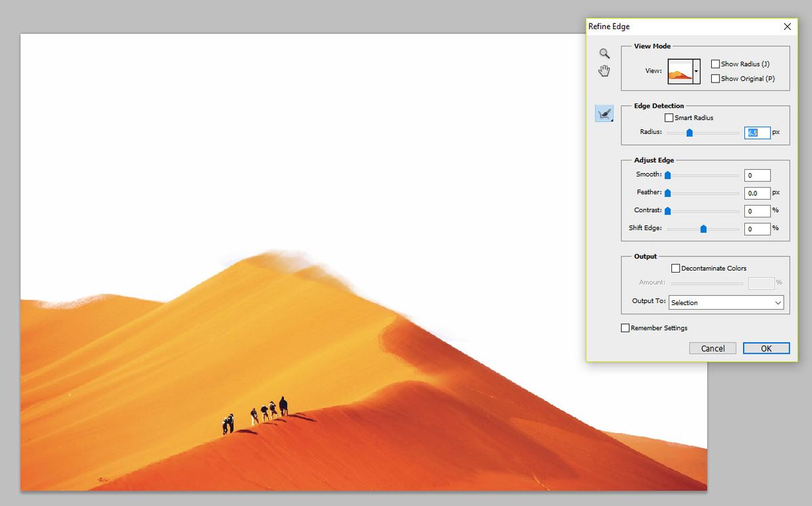Turn on Smart Radius detection
This screenshot has height=506, width=812.
pyautogui.click(x=669, y=117)
